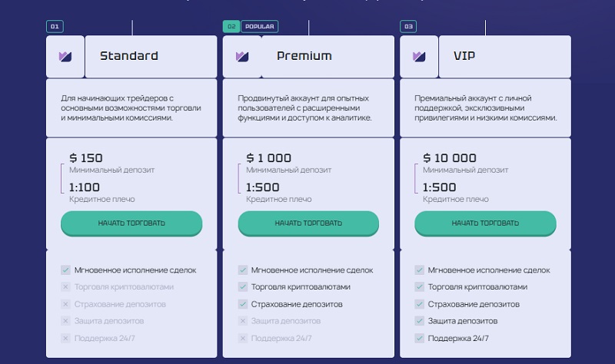Click the Standard plan logo icon
The height and width of the screenshot is (364, 615).
point(65,57)
